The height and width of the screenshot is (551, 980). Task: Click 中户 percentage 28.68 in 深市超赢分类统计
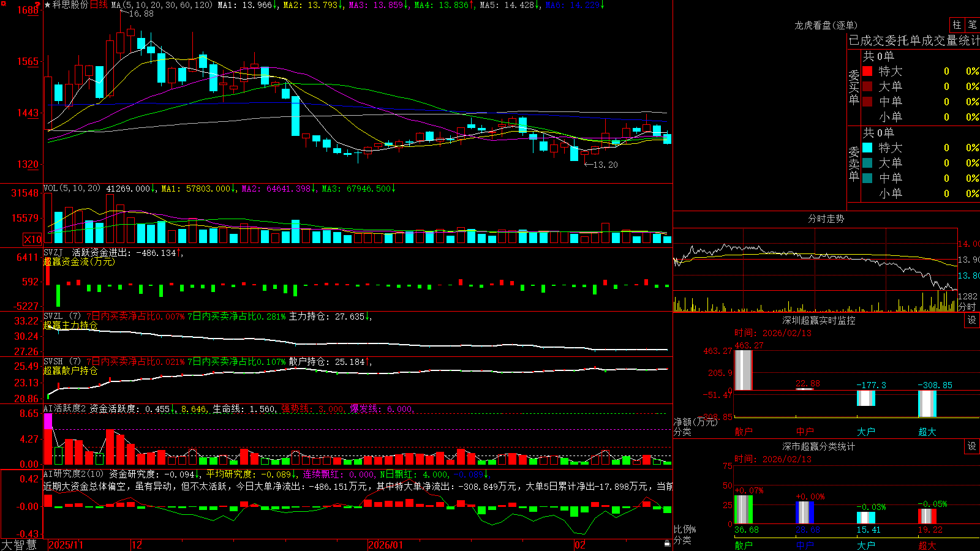click(808, 530)
